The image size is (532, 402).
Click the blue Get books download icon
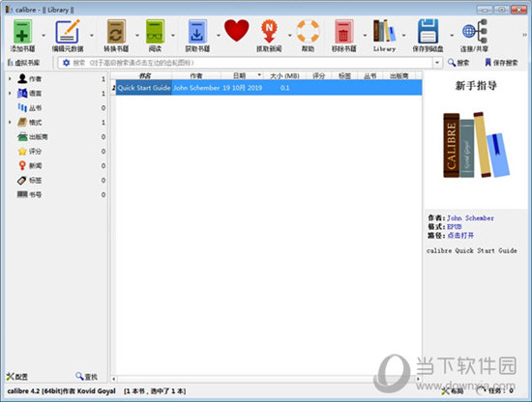click(197, 32)
